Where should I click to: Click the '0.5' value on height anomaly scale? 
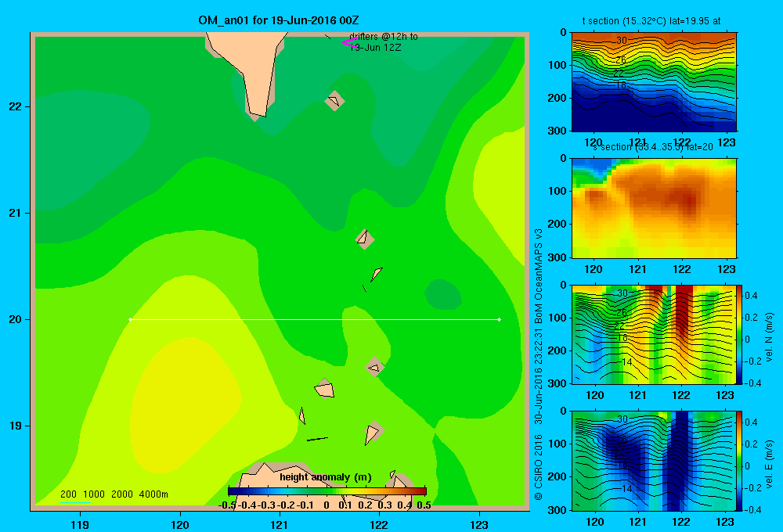424,505
